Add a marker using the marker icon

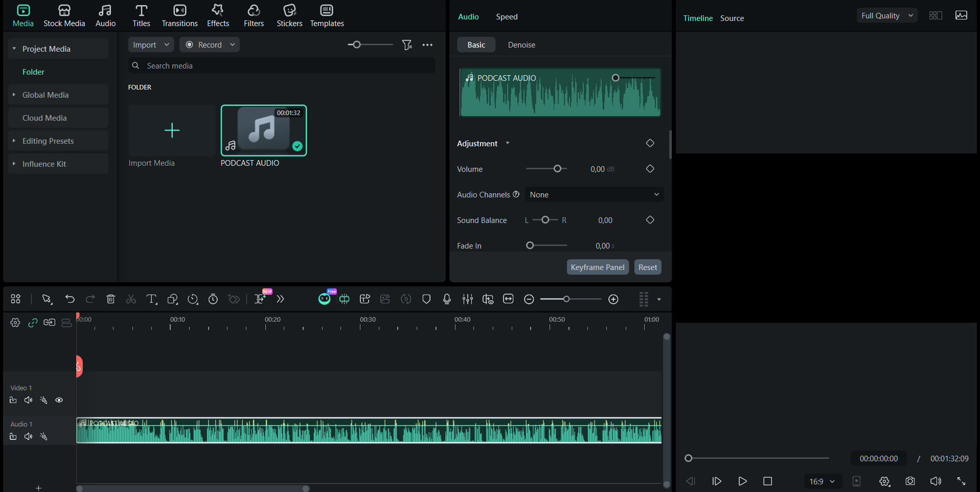coord(426,299)
